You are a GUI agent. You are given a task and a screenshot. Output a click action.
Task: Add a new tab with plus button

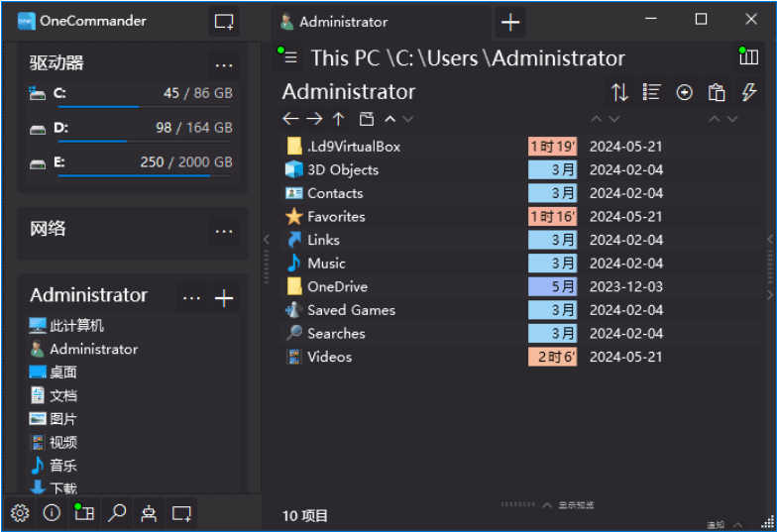(510, 21)
